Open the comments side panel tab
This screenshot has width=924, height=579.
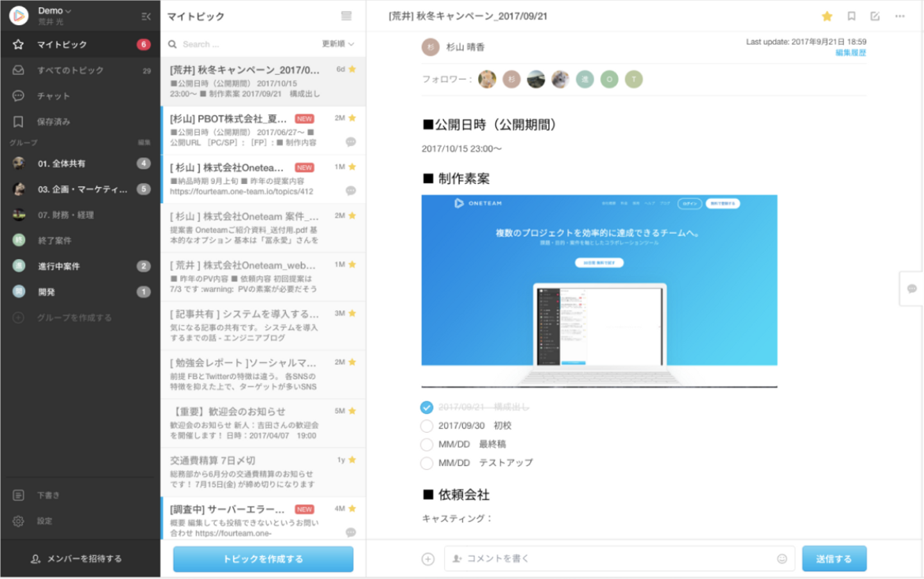coord(912,289)
